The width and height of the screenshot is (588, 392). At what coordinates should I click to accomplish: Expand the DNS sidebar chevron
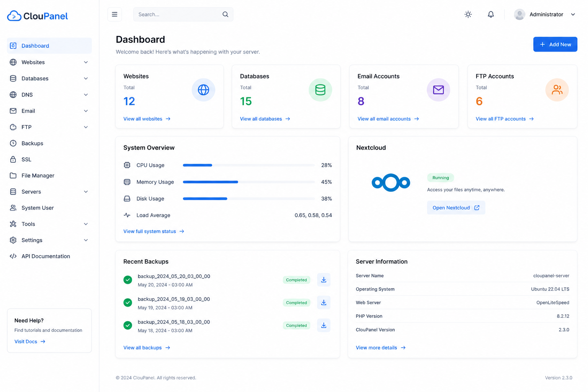(x=86, y=95)
